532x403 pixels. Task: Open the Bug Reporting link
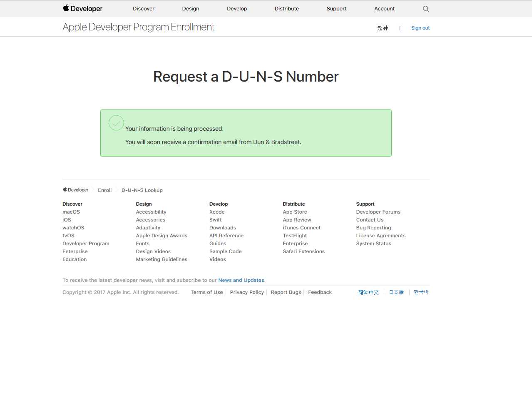[x=373, y=228]
